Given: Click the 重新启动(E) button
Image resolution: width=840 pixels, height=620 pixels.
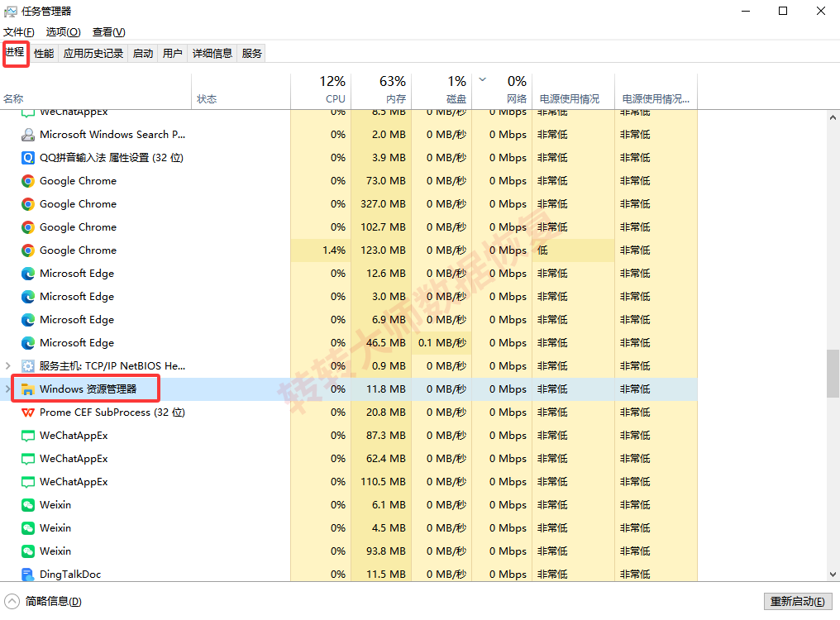Looking at the screenshot, I should [798, 601].
